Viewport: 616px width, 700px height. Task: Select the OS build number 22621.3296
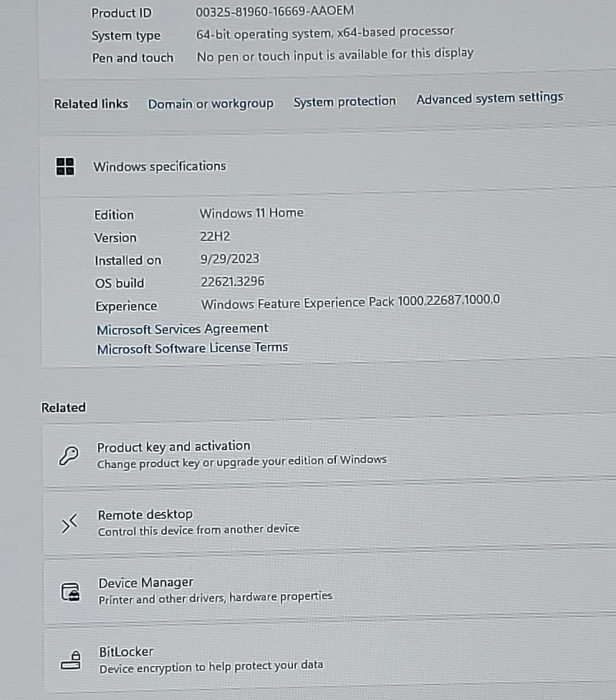point(232,282)
